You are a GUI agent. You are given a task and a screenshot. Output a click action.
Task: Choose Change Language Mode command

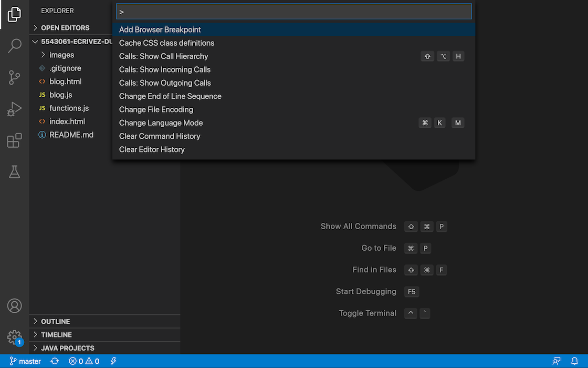(161, 123)
